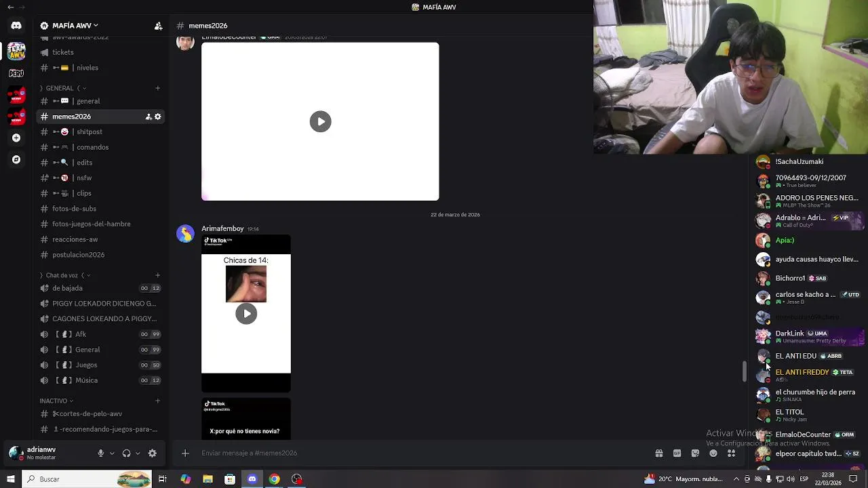
Task: Open emoji picker in message bar
Action: [x=713, y=453]
